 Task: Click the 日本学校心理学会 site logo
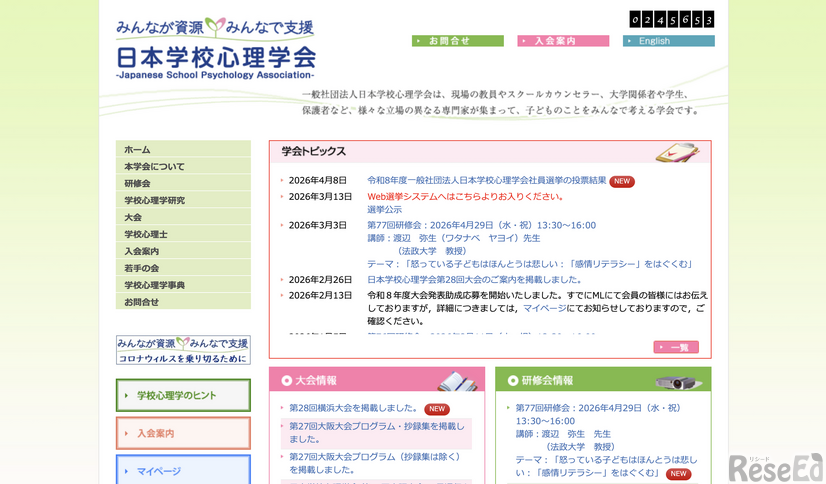[x=215, y=48]
